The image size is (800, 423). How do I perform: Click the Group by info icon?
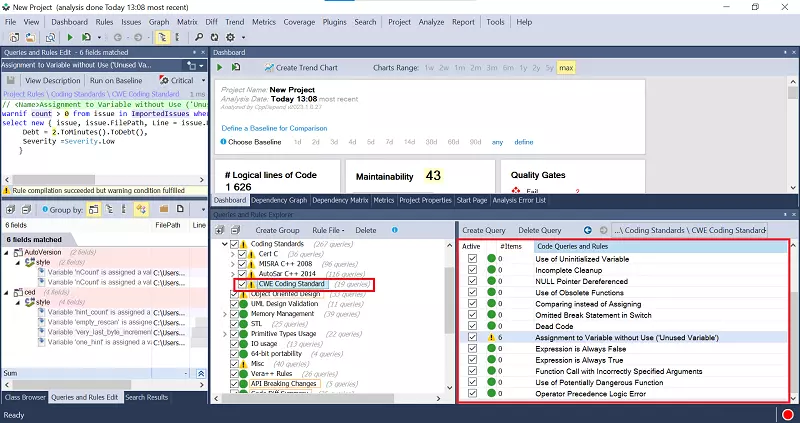tap(45, 209)
